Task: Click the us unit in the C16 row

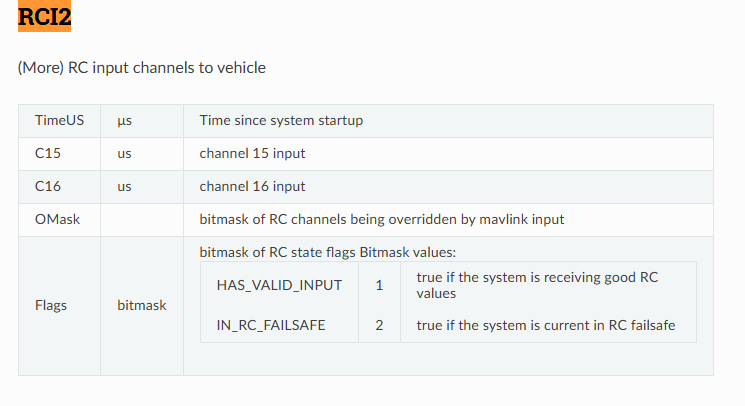Action: point(142,187)
